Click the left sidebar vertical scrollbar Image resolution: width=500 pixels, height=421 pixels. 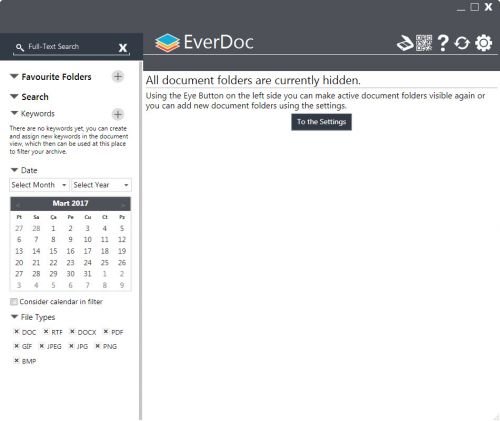141,240
